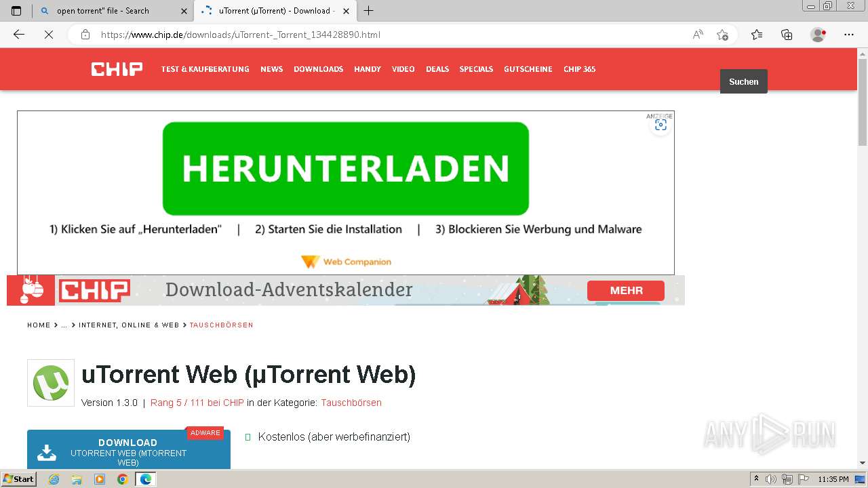Viewport: 868px width, 488px height.
Task: Select the uTorrent Download tab
Action: point(275,11)
